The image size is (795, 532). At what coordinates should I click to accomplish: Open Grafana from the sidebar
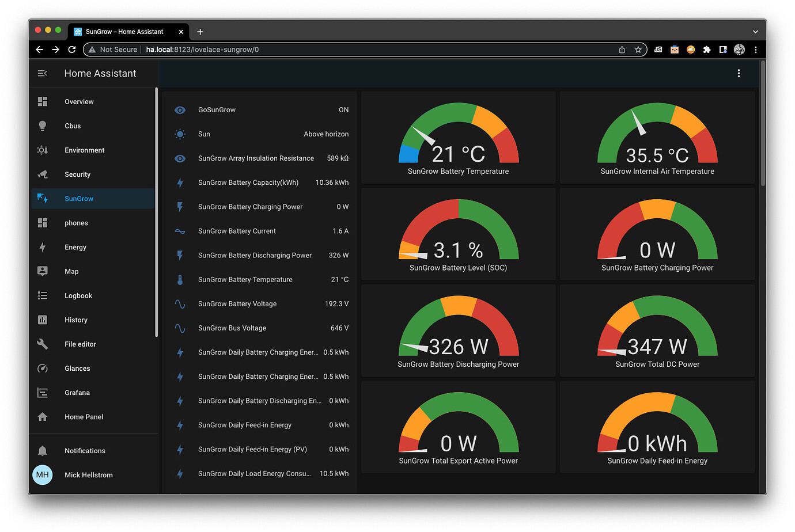(92, 393)
